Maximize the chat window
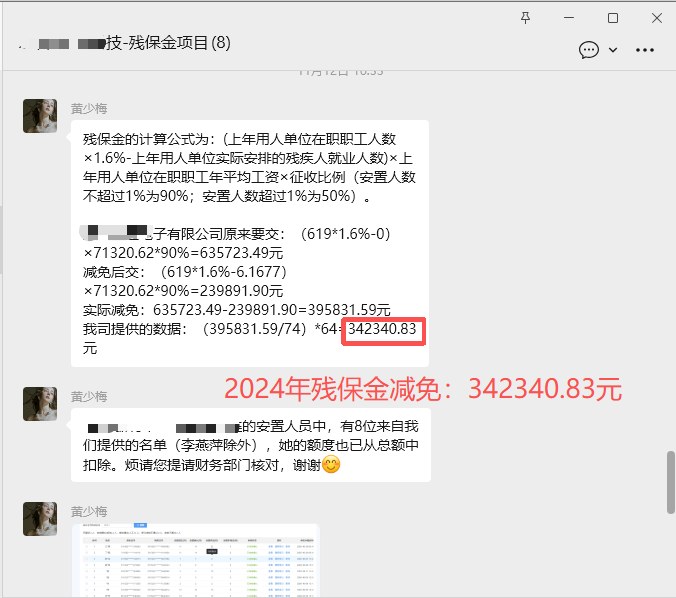Viewport: 676px width, 598px height. 613,18
